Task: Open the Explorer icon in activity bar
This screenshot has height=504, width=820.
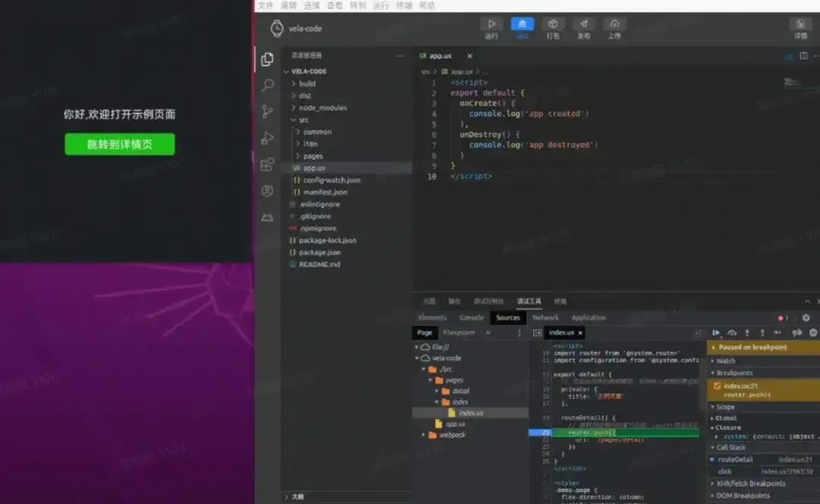Action: 267,59
